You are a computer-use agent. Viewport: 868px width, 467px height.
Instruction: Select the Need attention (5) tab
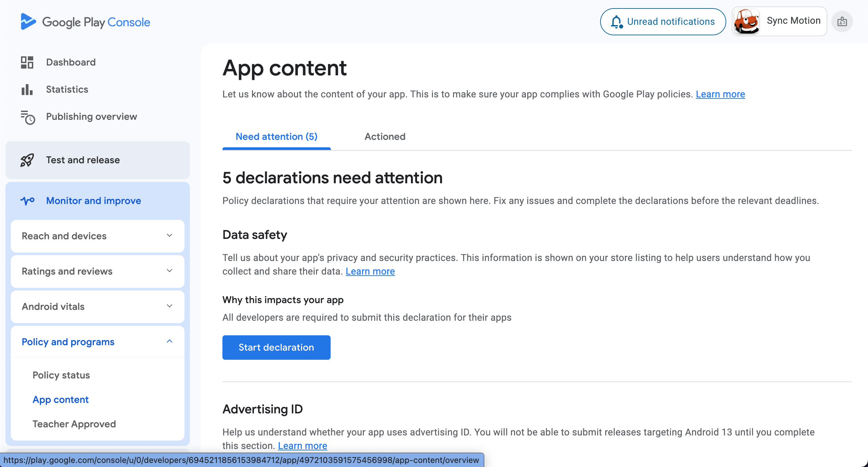pos(277,136)
